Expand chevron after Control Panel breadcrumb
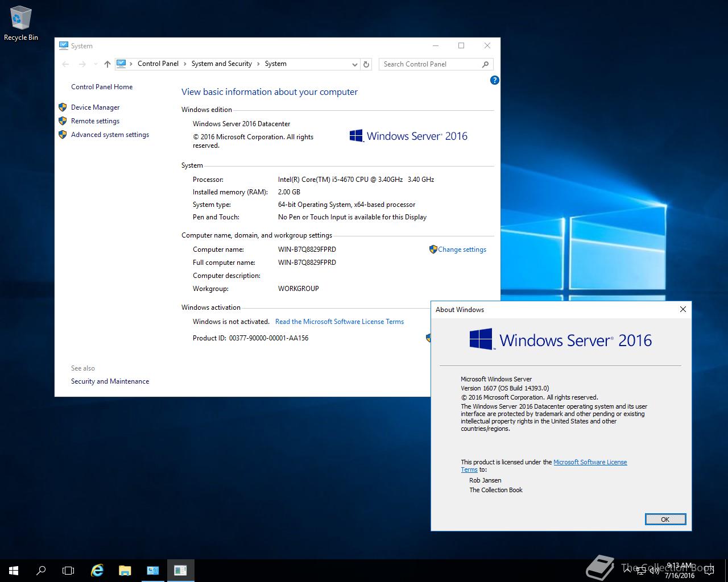Screen dimensions: 728x582 pyautogui.click(x=184, y=64)
